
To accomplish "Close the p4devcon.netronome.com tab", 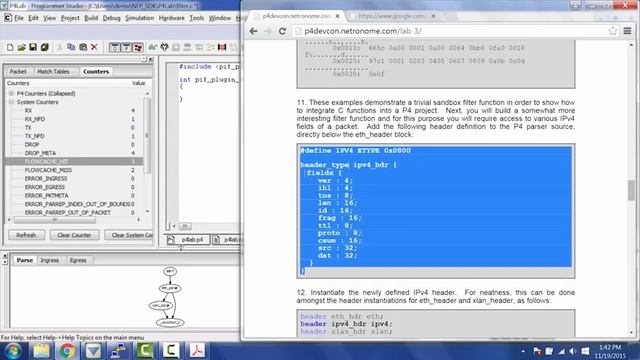I will coord(338,16).
